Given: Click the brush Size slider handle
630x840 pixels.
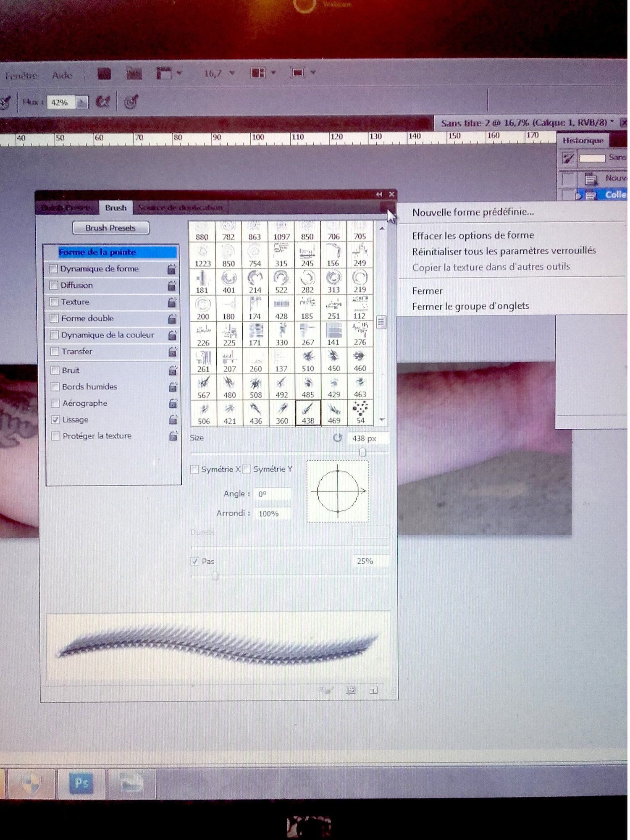Looking at the screenshot, I should 362,452.
